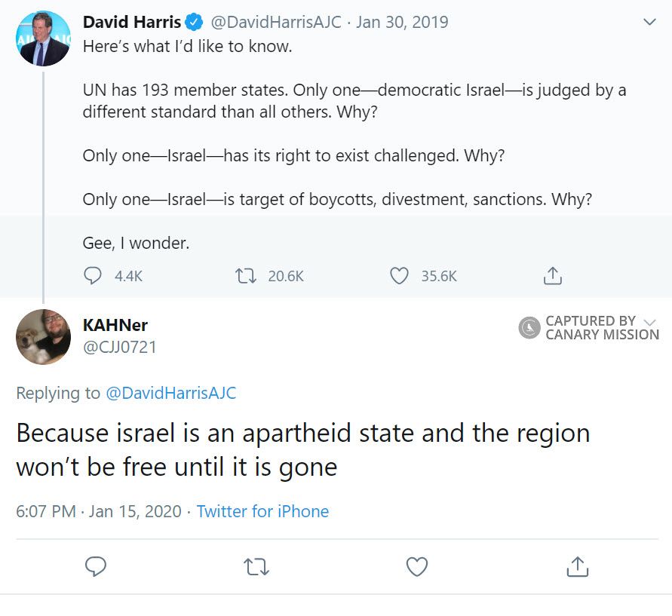
Task: Like the David Harris tweet
Action: tap(399, 276)
